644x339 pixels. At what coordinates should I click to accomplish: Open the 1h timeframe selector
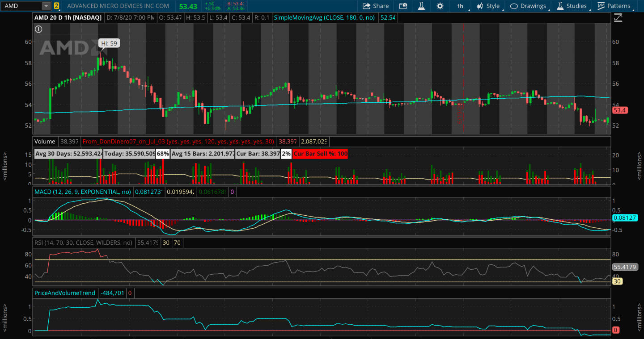[460, 6]
